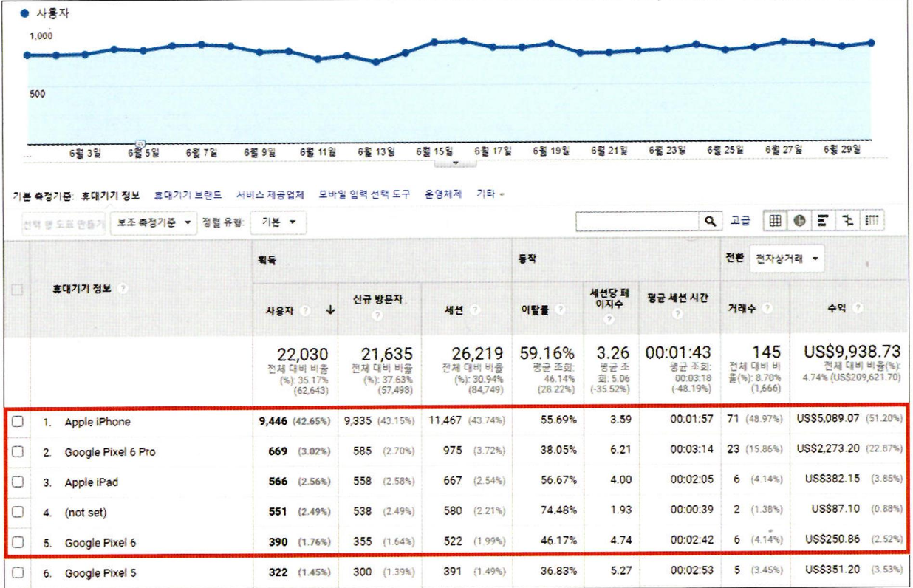913x588 pixels.
Task: Open help icon beside 세션 header
Action: (x=474, y=311)
